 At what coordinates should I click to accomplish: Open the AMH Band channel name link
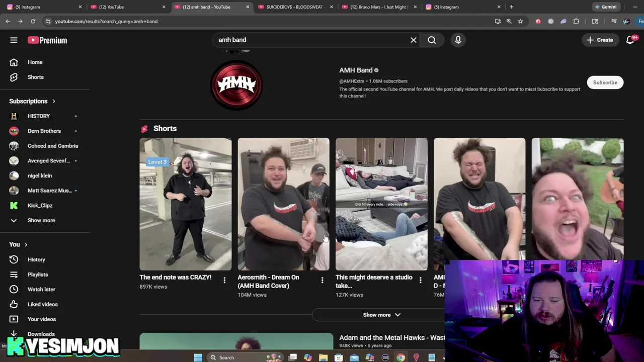[x=356, y=70]
